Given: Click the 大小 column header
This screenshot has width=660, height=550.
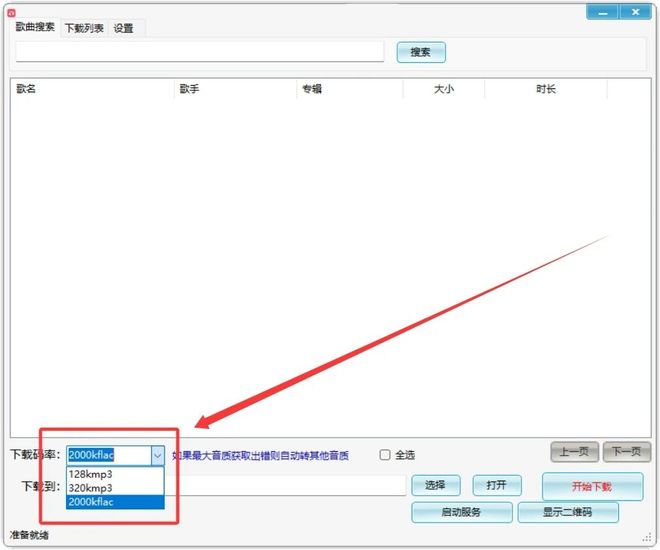Looking at the screenshot, I should [x=444, y=89].
